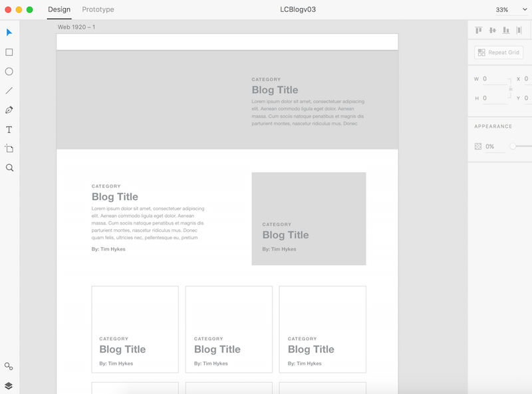The height and width of the screenshot is (394, 532).
Task: Select the Web 1920 – 1 artboard label
Action: [77, 27]
